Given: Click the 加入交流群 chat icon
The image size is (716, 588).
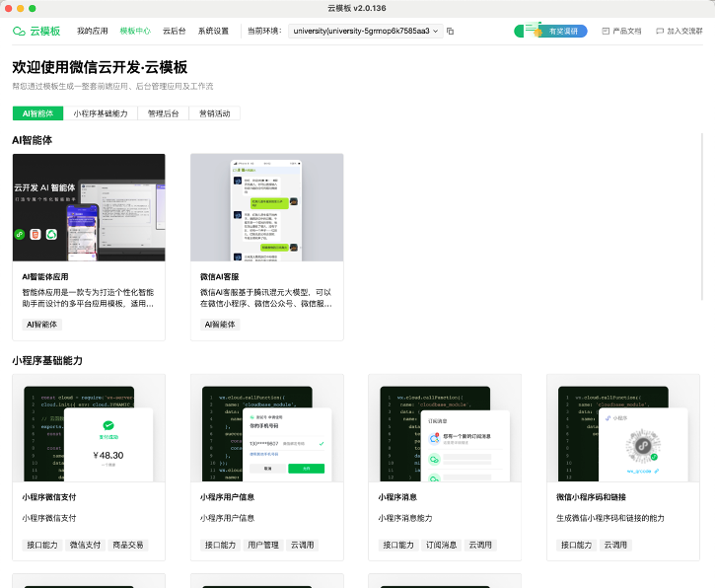Looking at the screenshot, I should click(660, 31).
